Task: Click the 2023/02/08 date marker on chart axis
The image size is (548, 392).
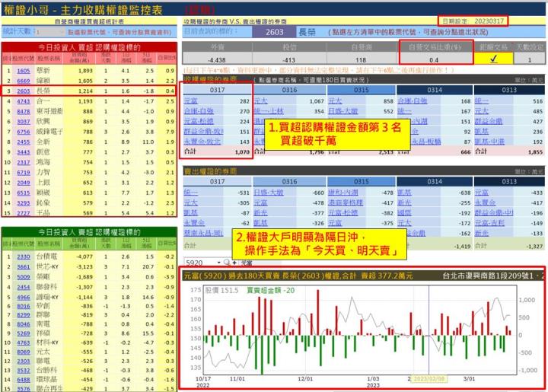Action: pos(429,379)
